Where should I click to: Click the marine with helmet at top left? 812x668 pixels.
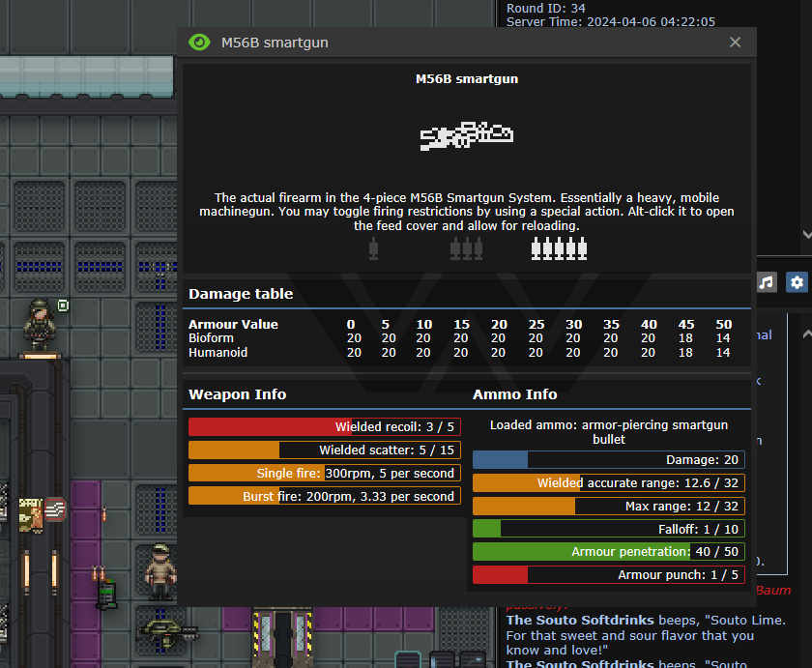click(x=40, y=324)
